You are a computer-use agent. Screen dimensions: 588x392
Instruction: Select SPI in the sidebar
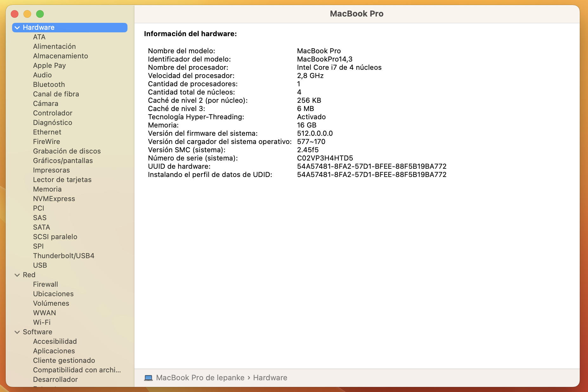38,246
